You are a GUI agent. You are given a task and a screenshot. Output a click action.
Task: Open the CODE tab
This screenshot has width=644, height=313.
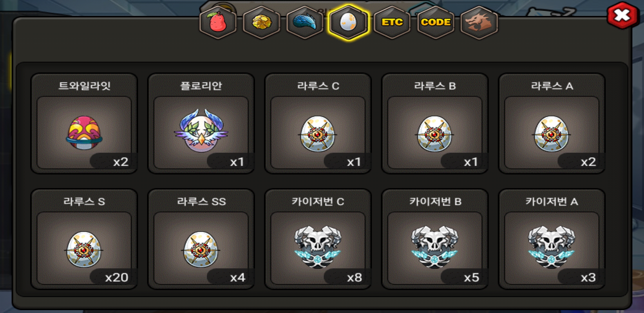[x=435, y=23]
